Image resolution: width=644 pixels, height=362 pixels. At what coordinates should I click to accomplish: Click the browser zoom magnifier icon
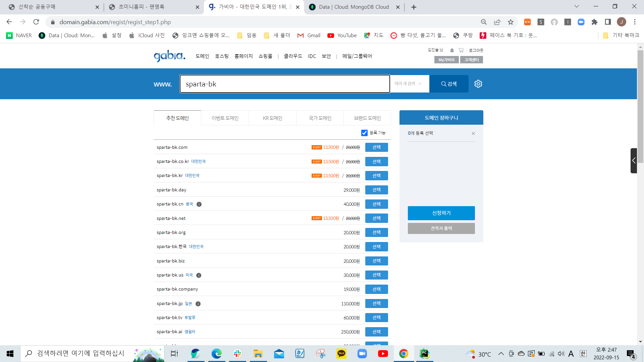pyautogui.click(x=484, y=22)
